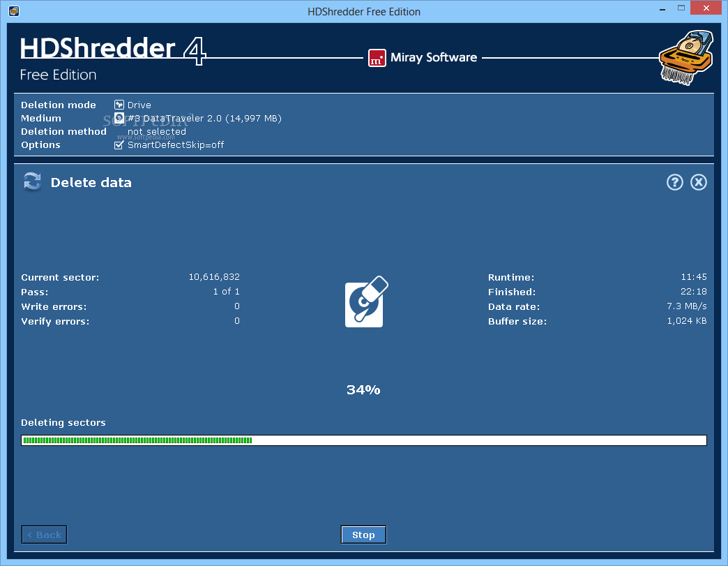Click the Miray Software red logo icon
Image resolution: width=728 pixels, height=566 pixels.
click(x=377, y=58)
